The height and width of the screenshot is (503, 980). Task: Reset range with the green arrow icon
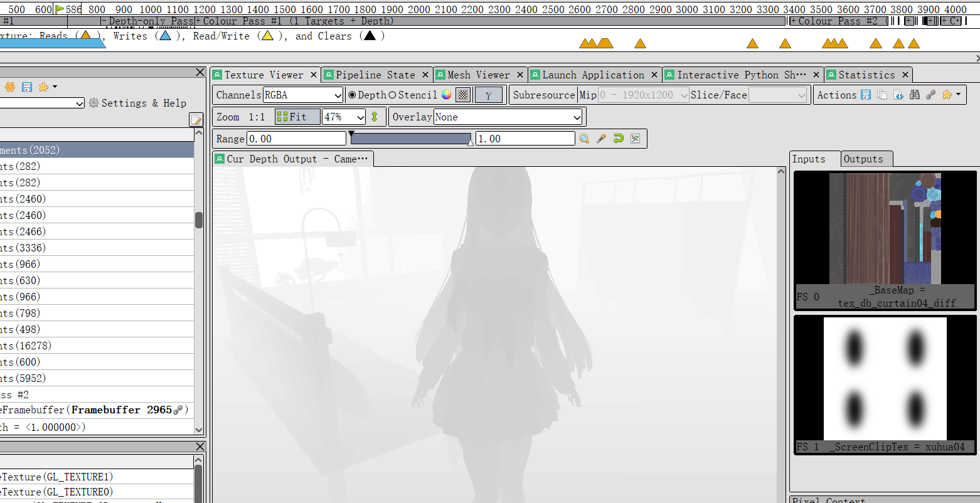[x=619, y=139]
